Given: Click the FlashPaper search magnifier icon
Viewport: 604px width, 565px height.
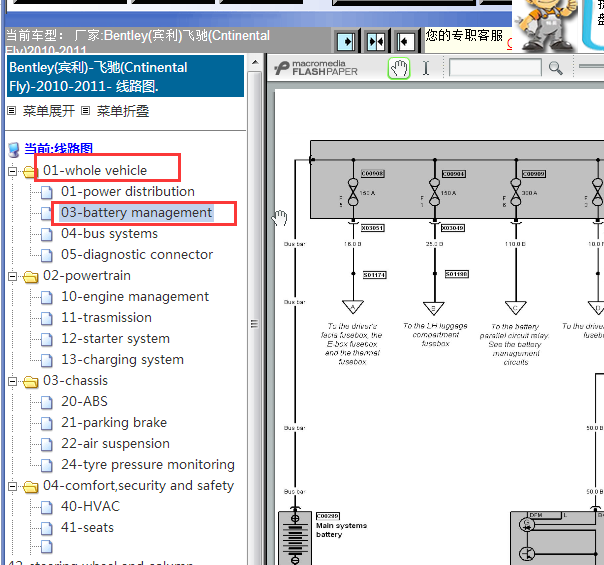Looking at the screenshot, I should [555, 68].
